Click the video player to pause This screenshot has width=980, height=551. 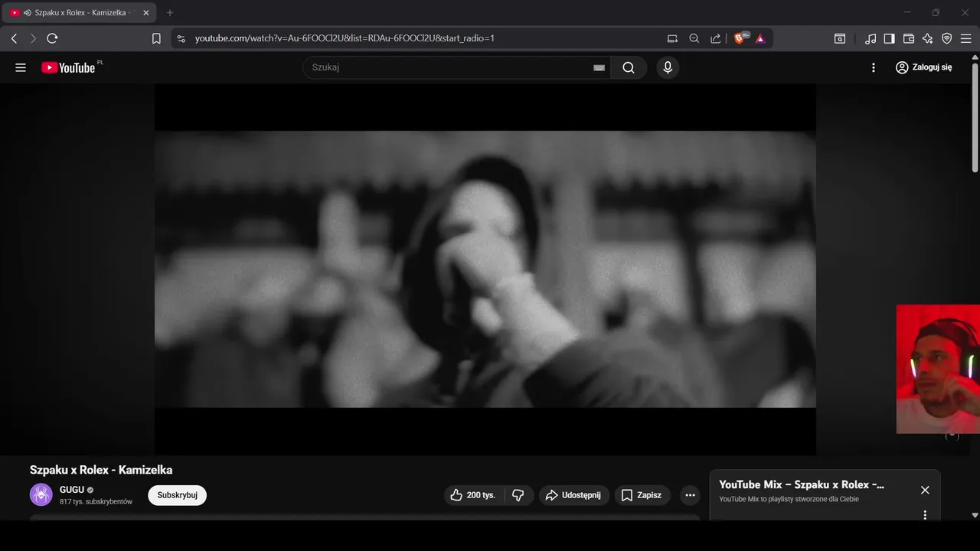tap(485, 269)
